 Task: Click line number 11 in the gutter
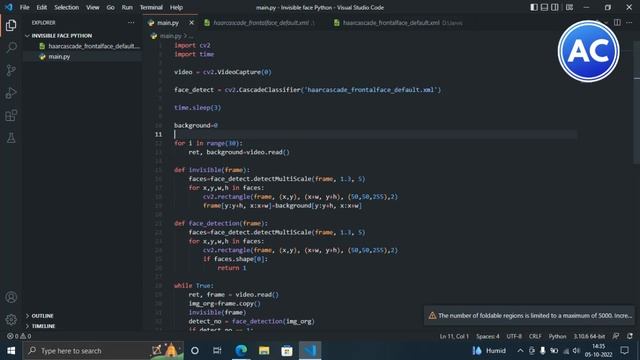coord(158,134)
